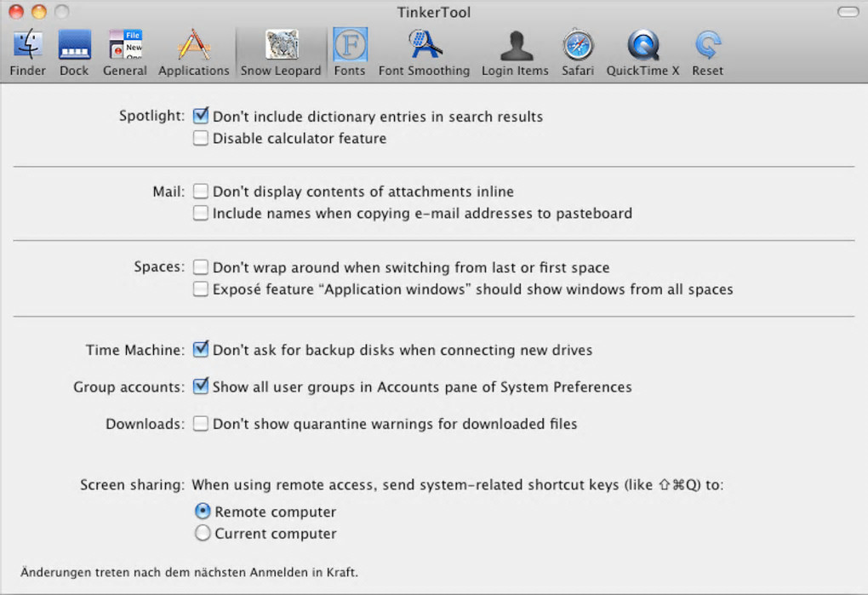Close the TinkerTool window
868x595 pixels.
[x=16, y=11]
